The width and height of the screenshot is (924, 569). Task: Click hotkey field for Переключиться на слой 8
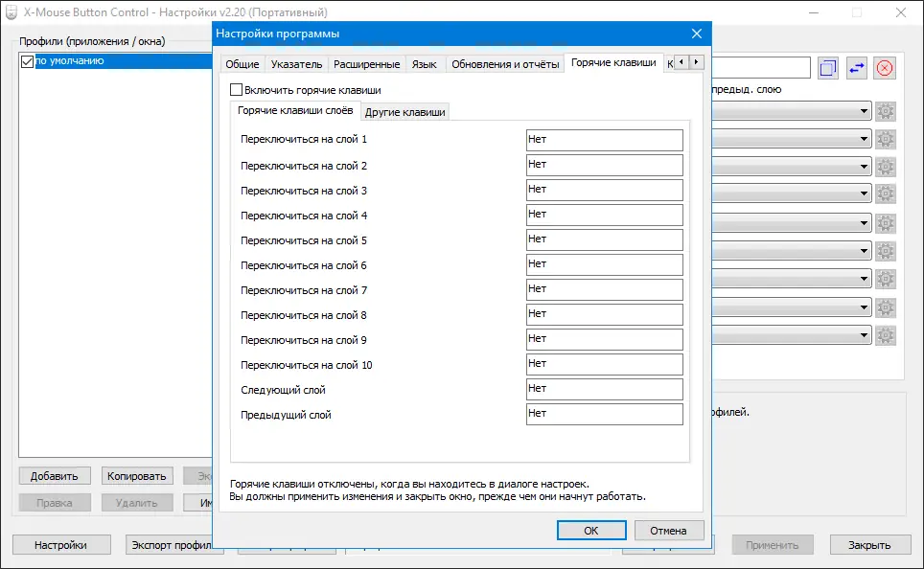(605, 314)
